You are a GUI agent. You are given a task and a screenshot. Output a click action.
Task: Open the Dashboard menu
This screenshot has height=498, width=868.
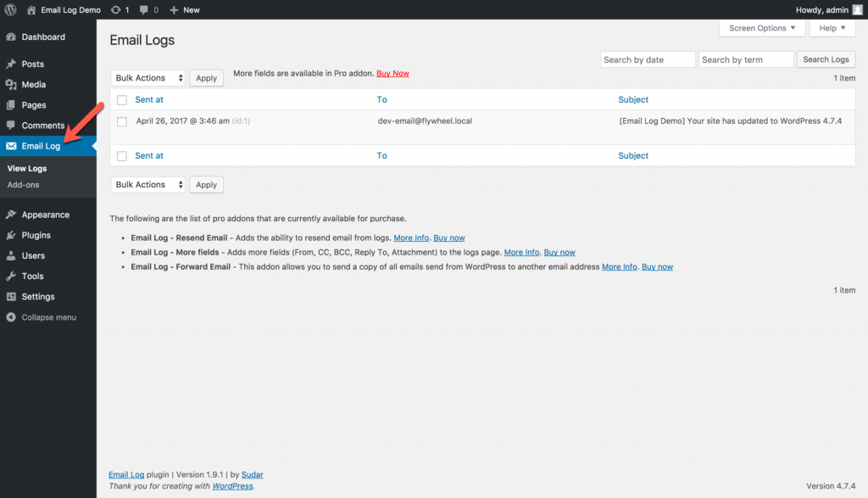coord(48,37)
